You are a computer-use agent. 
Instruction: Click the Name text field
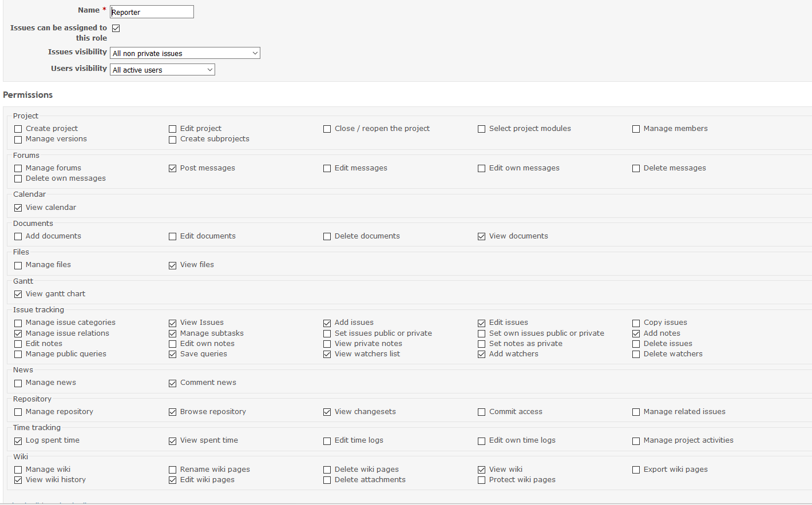coord(152,12)
